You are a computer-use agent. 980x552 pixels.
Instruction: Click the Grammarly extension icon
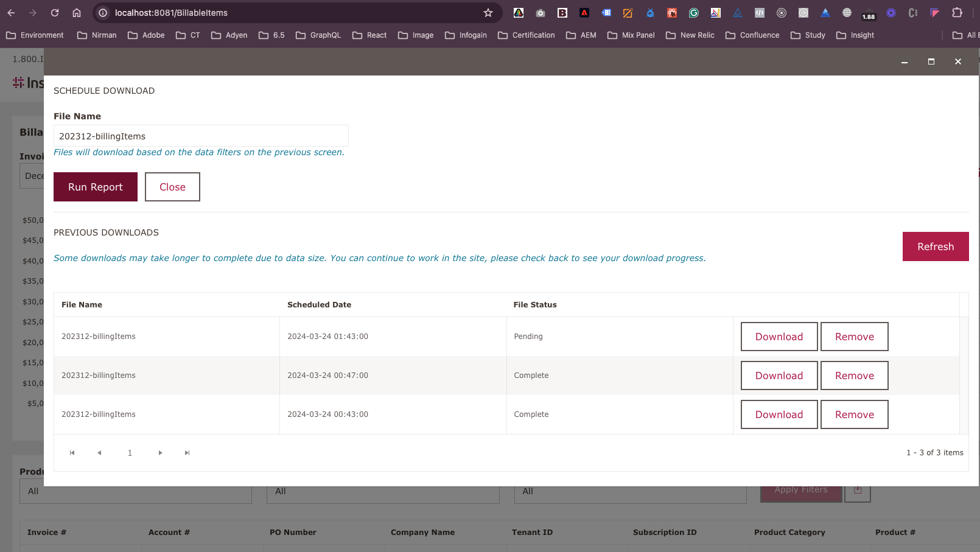point(693,12)
